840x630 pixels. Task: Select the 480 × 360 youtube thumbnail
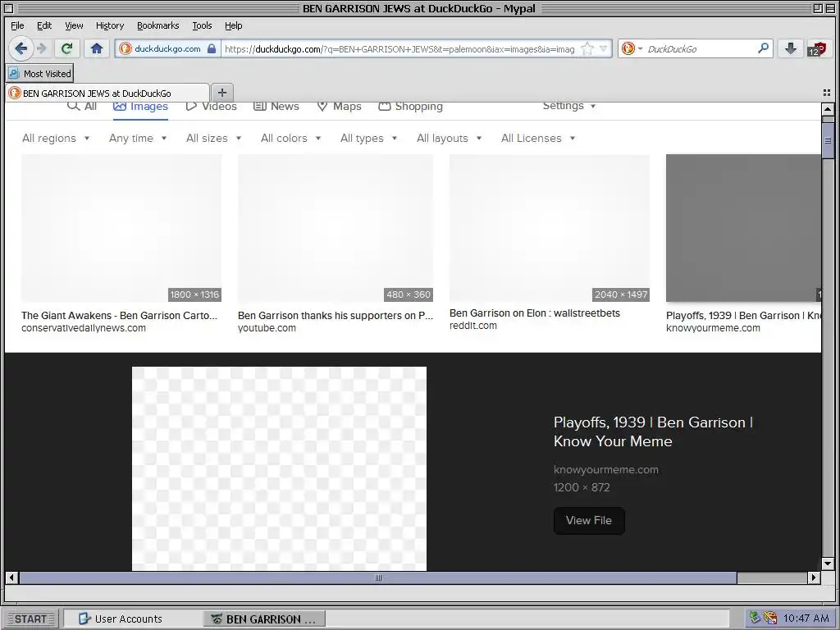coord(336,228)
